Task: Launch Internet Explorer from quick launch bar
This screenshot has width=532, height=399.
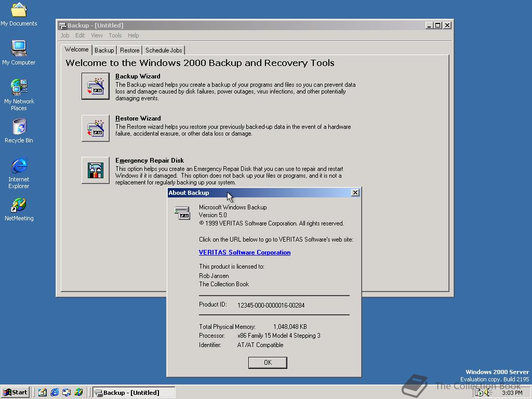Action: tap(55, 392)
